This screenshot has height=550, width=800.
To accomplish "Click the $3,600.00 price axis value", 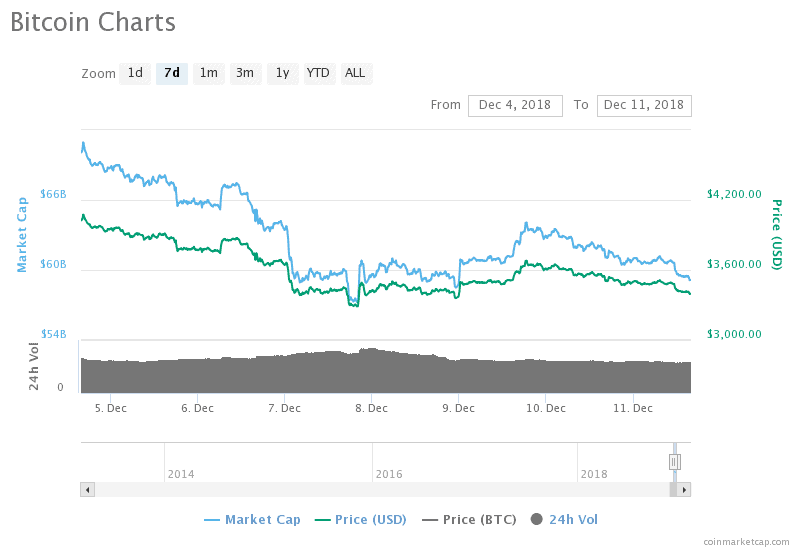I will pos(734,264).
